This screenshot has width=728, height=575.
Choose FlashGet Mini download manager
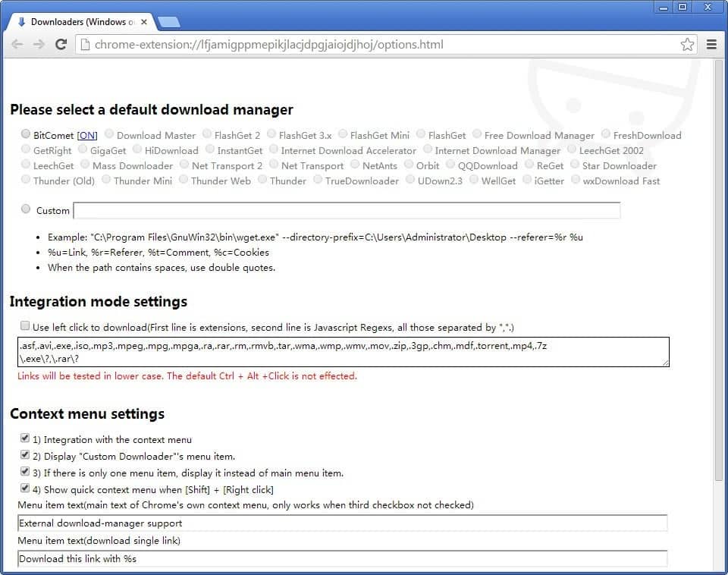[343, 134]
